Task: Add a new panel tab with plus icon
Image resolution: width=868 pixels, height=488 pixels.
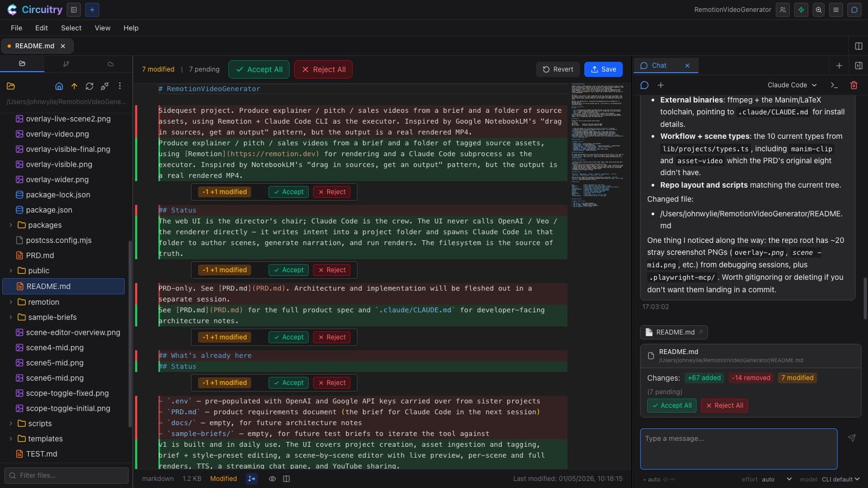Action: coord(839,66)
